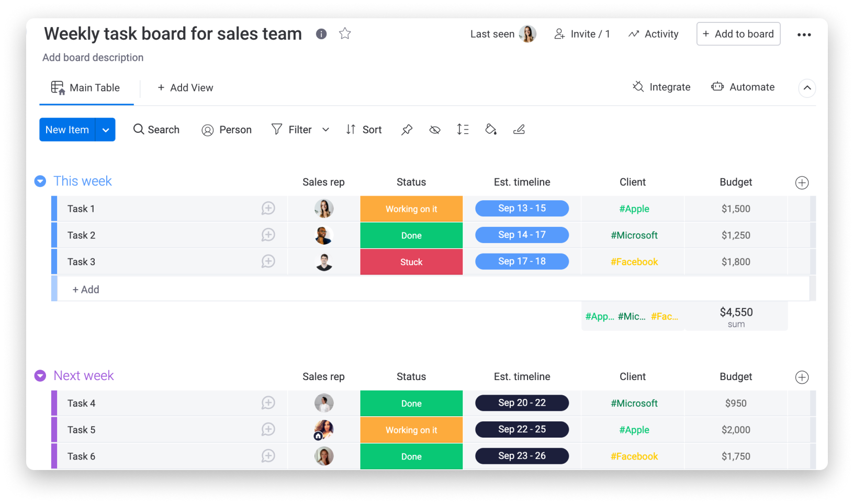Collapse the Next week group

coord(40,376)
